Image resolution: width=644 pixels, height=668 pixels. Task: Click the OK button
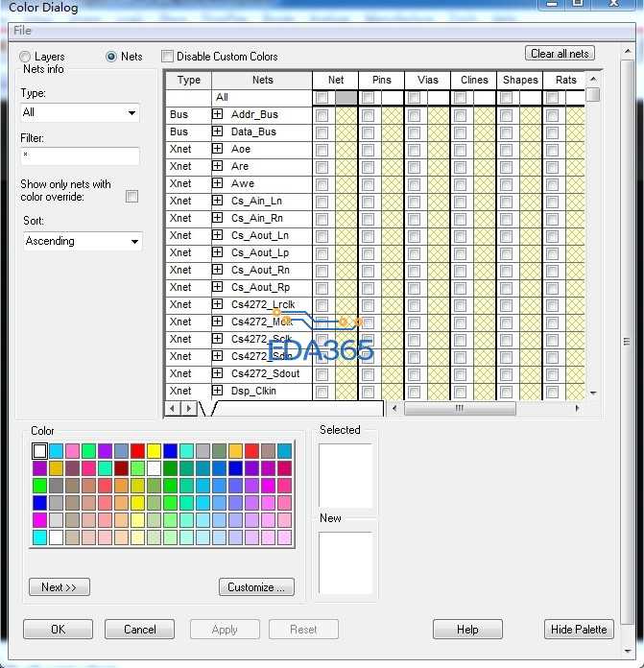tap(58, 630)
